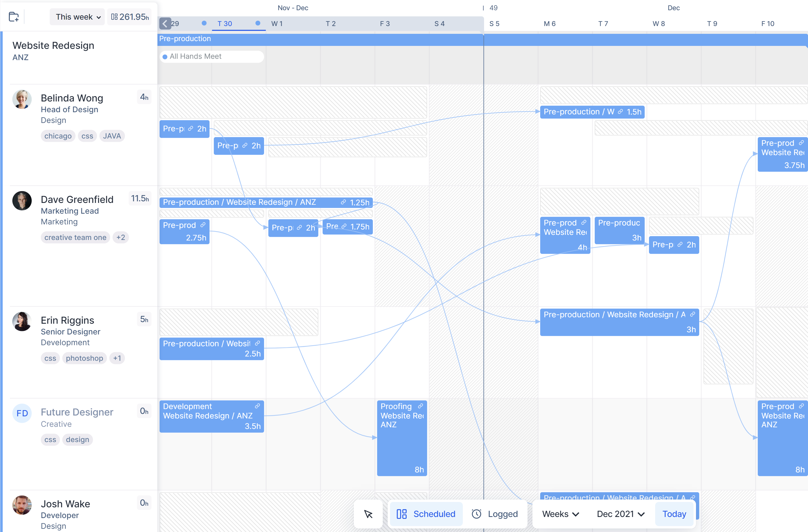Viewport: 808px width, 532px height.
Task: Open the Weeks zoom dropdown
Action: [561, 514]
